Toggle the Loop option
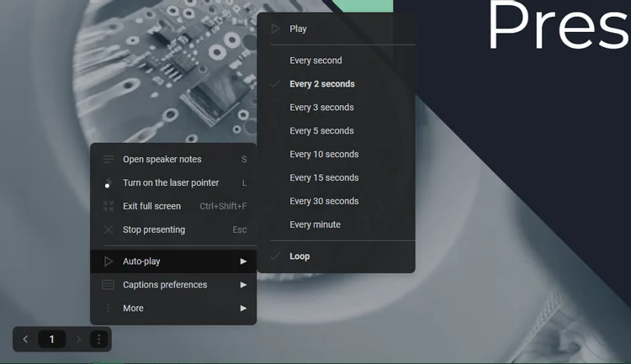The height and width of the screenshot is (364, 631). pos(300,256)
